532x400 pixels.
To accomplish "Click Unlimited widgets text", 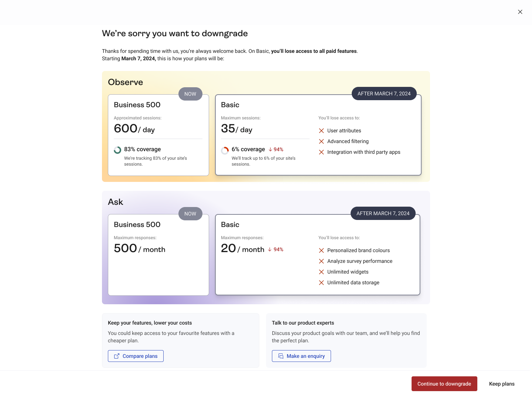I will tap(348, 272).
